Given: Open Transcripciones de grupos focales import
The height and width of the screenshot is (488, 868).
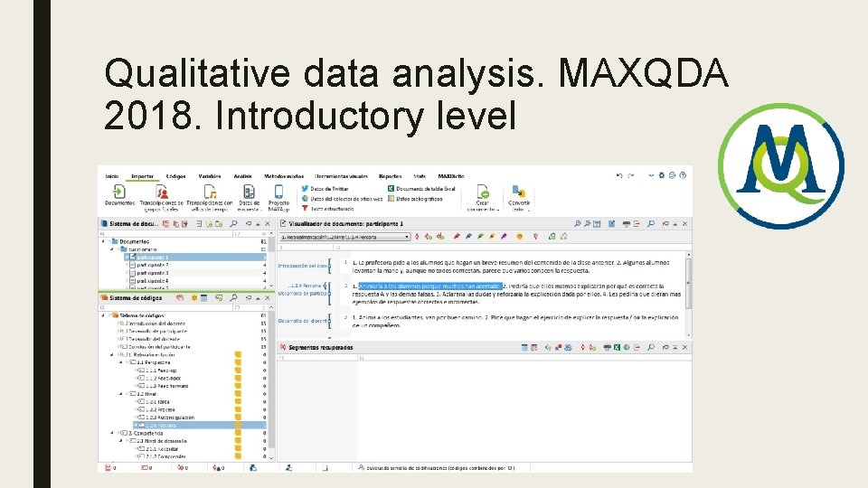Looking at the screenshot, I should point(161,198).
